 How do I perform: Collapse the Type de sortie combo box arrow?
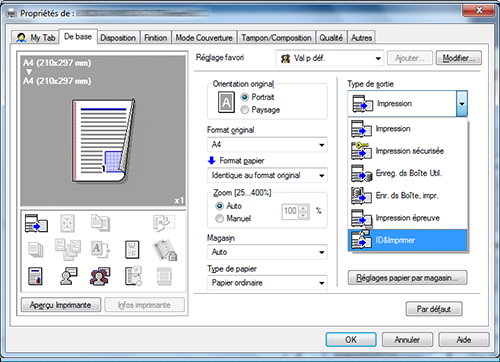(x=462, y=104)
